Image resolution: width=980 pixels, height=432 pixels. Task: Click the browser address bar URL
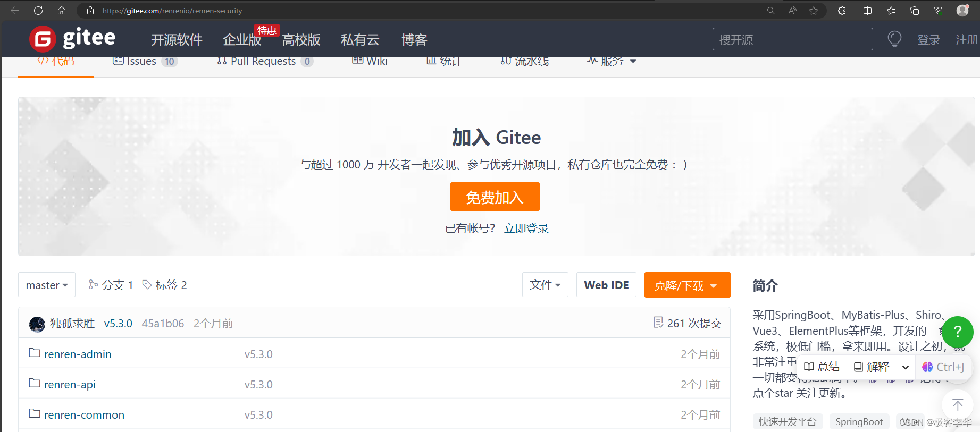pyautogui.click(x=172, y=11)
